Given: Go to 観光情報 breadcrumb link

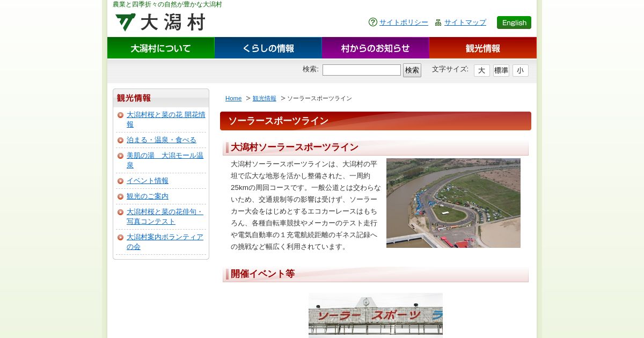Looking at the screenshot, I should pyautogui.click(x=265, y=98).
